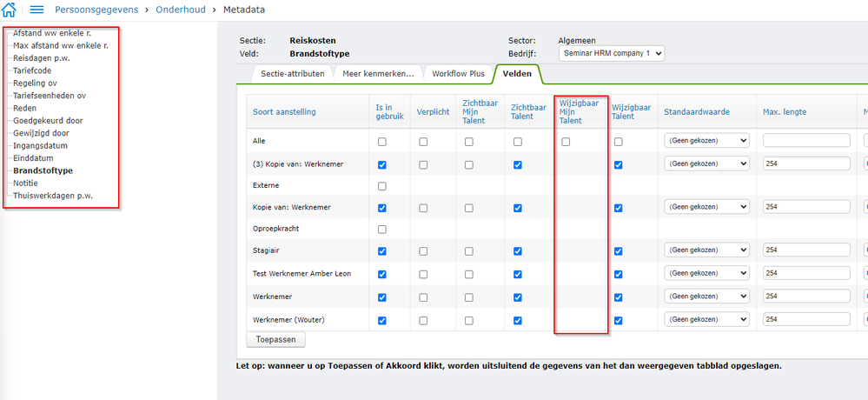Open Standaardwaarde dropdown in the Alle row
Image resolution: width=868 pixels, height=400 pixels.
706,141
